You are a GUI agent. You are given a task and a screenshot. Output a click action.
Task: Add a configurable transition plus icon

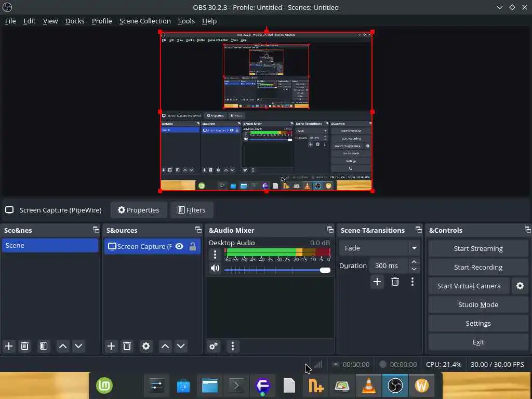tap(377, 282)
